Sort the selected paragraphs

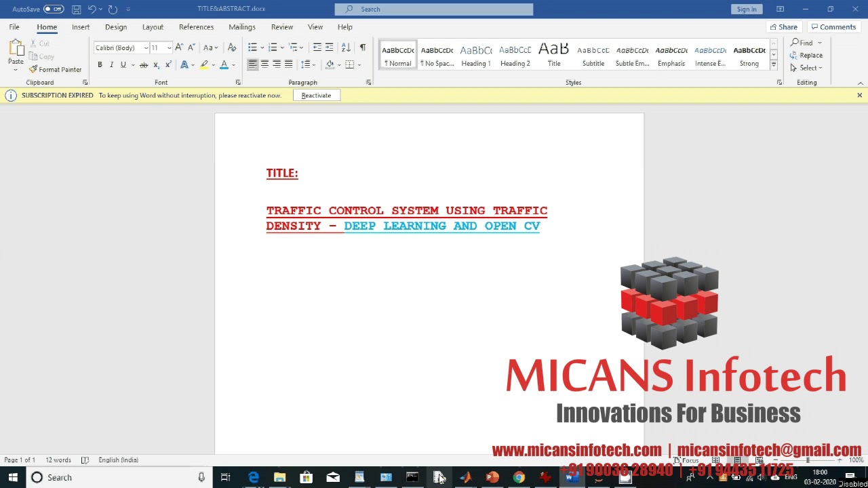tap(346, 47)
